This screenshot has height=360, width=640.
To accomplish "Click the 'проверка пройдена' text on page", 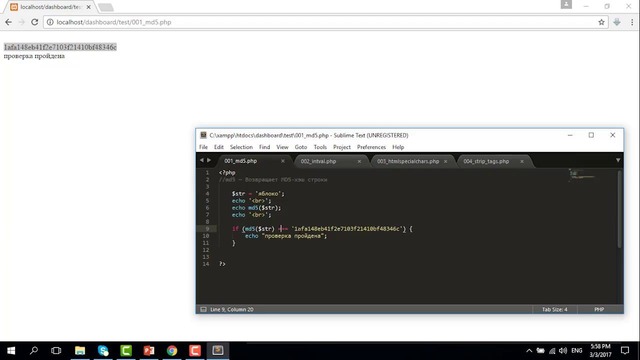I will coord(34,56).
